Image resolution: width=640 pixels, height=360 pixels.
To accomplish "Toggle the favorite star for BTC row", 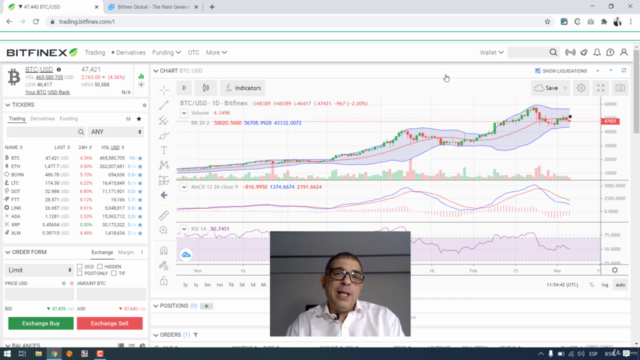I will [140, 158].
